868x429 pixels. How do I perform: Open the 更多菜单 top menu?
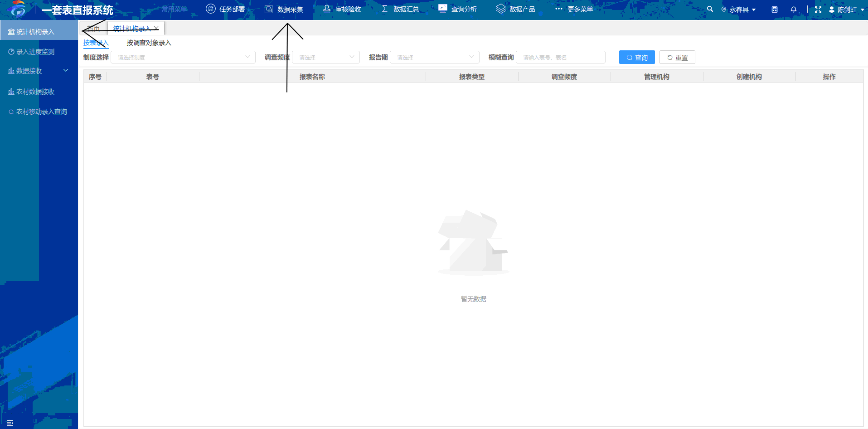pyautogui.click(x=574, y=9)
